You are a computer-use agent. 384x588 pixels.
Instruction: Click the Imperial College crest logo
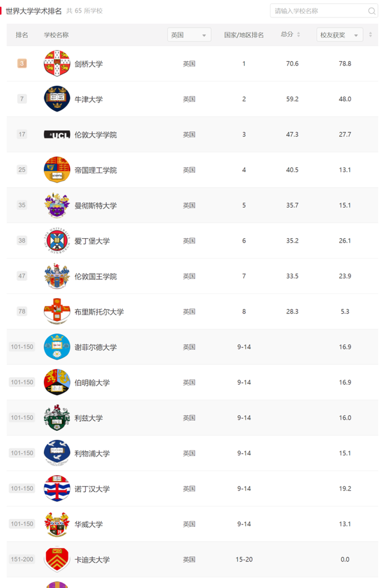click(x=57, y=170)
